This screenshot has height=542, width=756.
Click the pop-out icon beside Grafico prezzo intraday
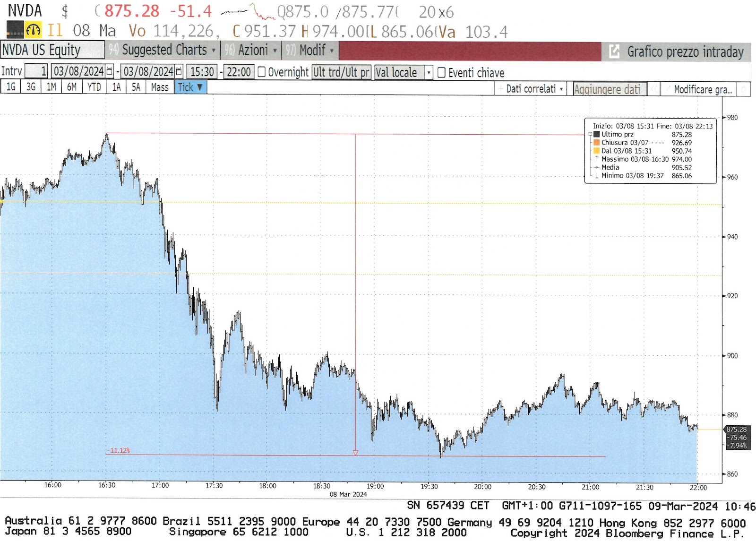coord(614,52)
